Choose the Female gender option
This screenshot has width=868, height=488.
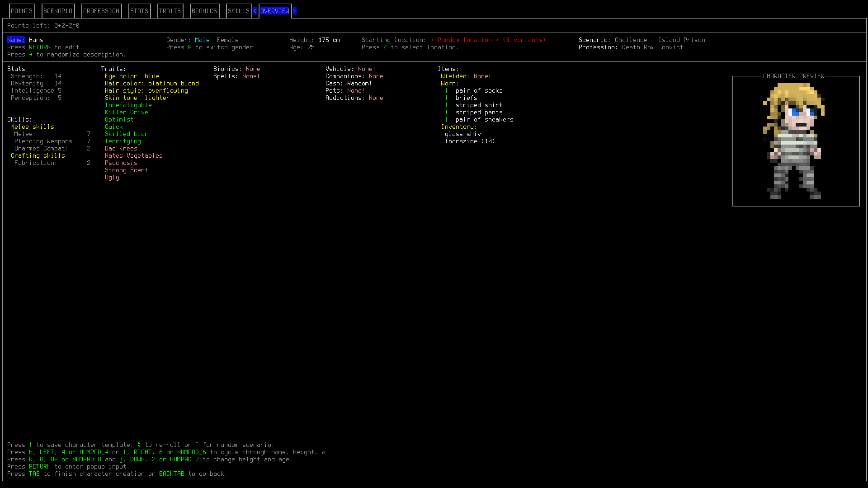click(227, 40)
